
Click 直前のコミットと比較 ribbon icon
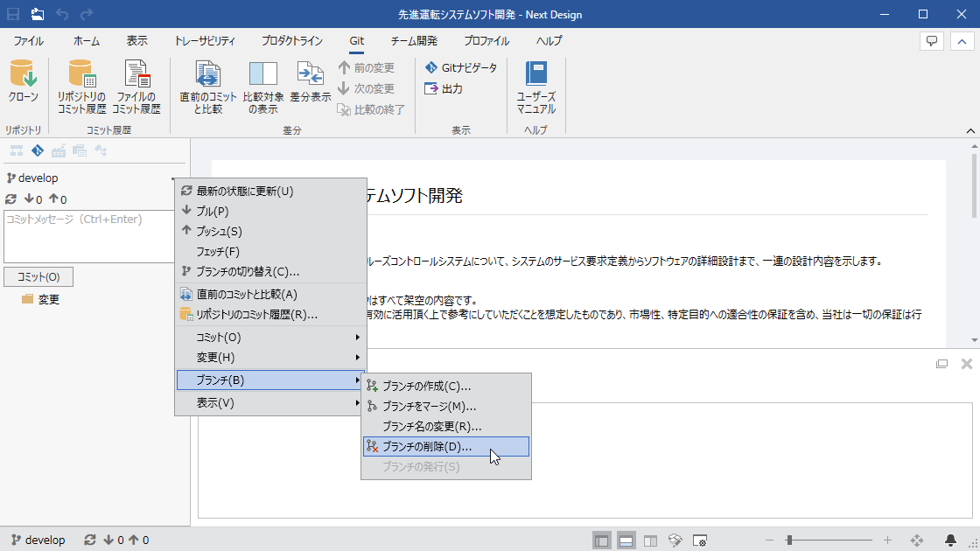point(208,87)
